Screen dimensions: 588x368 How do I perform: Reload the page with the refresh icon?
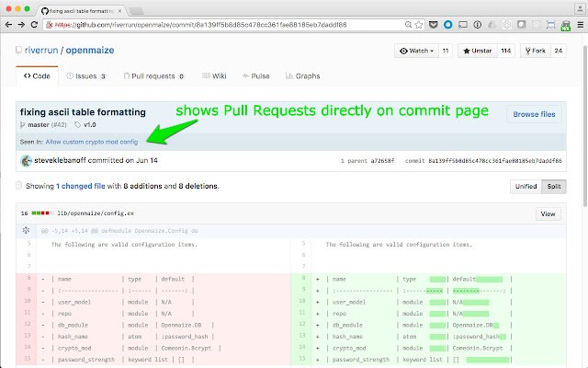coord(34,25)
